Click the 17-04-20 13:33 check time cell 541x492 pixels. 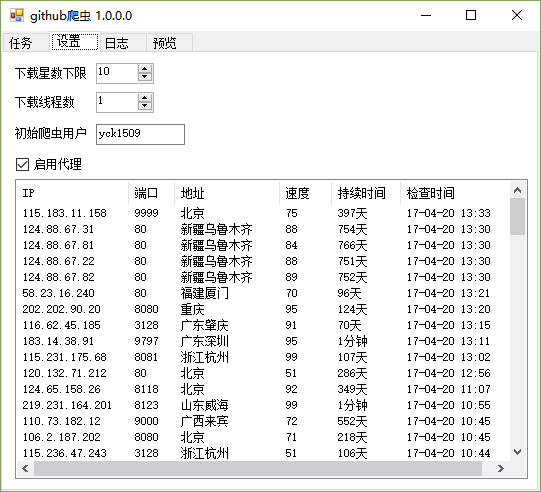click(x=449, y=213)
